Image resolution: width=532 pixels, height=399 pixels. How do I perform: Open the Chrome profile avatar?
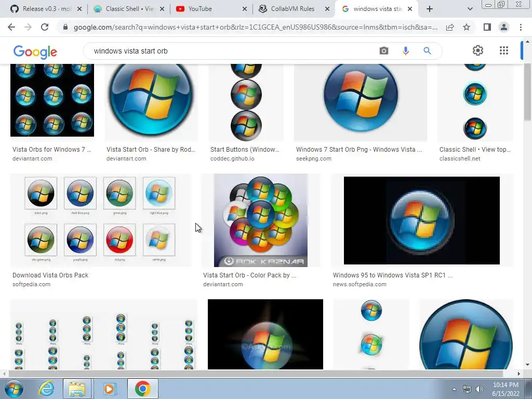(x=504, y=27)
